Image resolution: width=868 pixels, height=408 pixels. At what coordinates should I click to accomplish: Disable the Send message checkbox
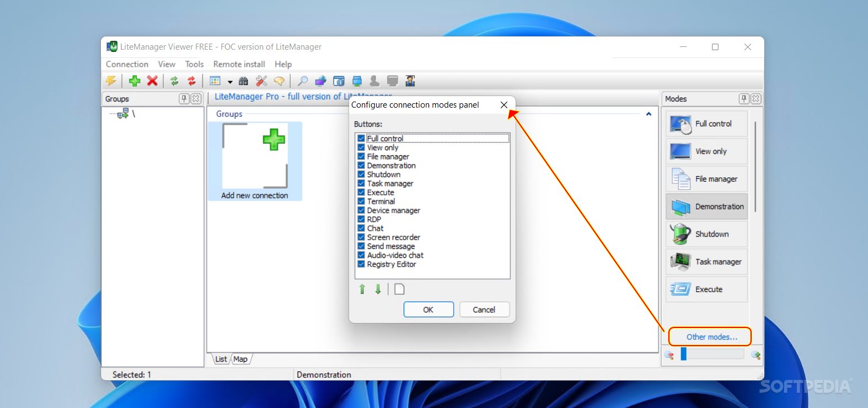point(361,246)
